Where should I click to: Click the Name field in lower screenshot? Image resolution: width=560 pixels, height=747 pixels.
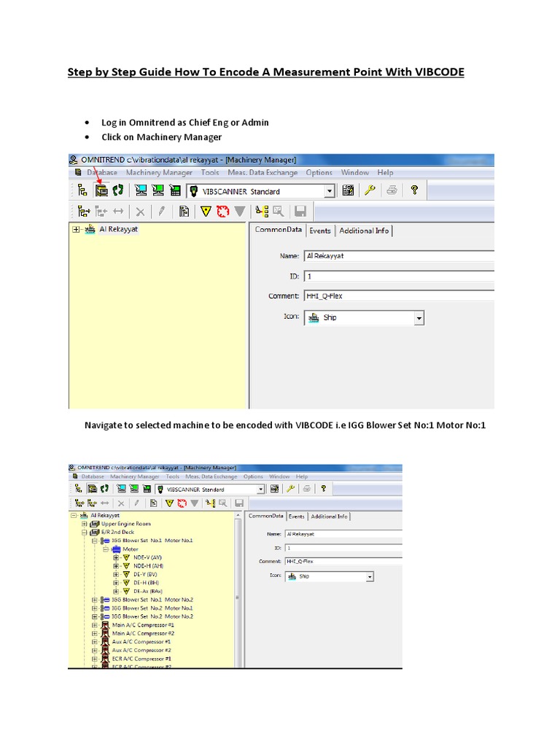click(343, 535)
